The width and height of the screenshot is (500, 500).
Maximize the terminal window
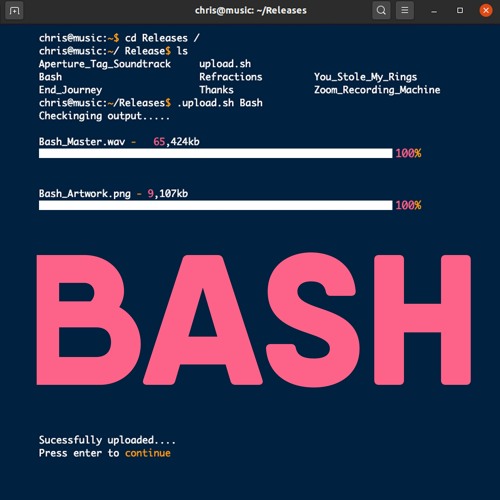460,11
